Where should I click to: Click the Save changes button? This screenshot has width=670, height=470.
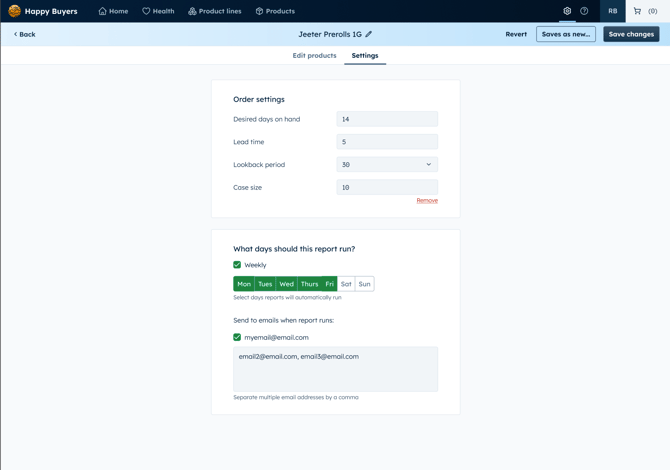tap(631, 34)
